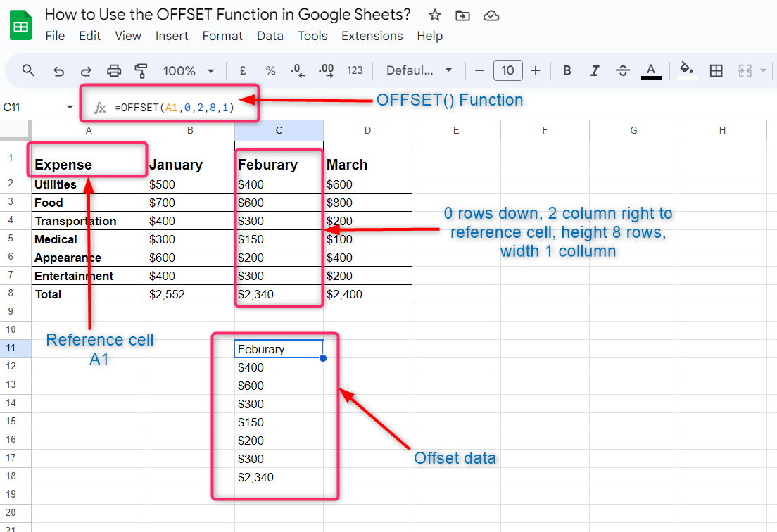Open the name box dropdown arrow

click(x=70, y=107)
